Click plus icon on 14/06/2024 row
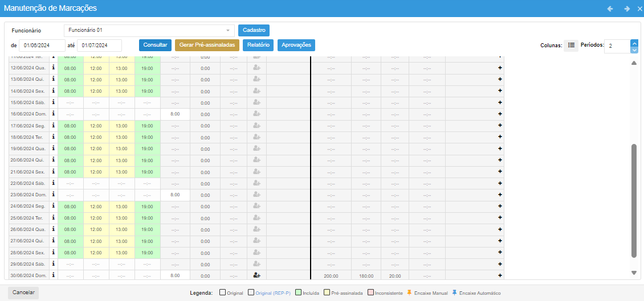The width and height of the screenshot is (644, 301). (500, 91)
